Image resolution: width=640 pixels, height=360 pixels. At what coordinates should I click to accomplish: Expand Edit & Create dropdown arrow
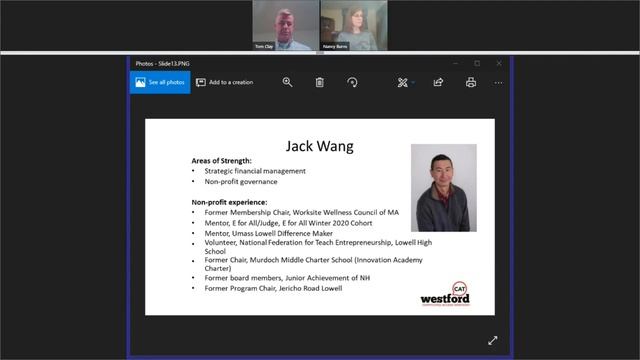click(x=413, y=82)
